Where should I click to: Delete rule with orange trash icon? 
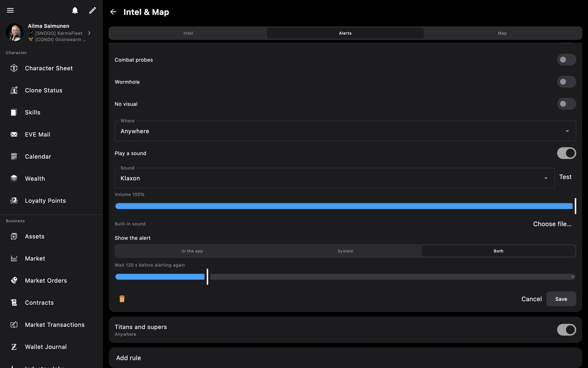(x=122, y=299)
